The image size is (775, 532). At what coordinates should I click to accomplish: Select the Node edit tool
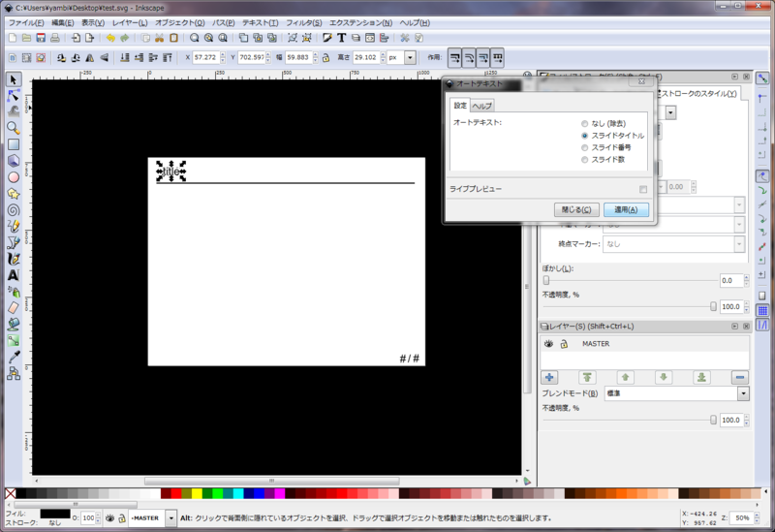click(14, 95)
